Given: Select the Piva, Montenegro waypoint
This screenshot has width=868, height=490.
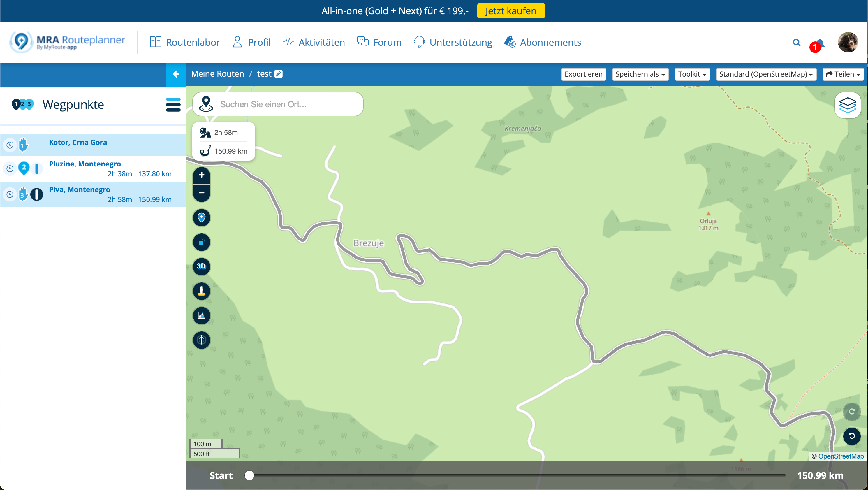Looking at the screenshot, I should click(x=93, y=194).
